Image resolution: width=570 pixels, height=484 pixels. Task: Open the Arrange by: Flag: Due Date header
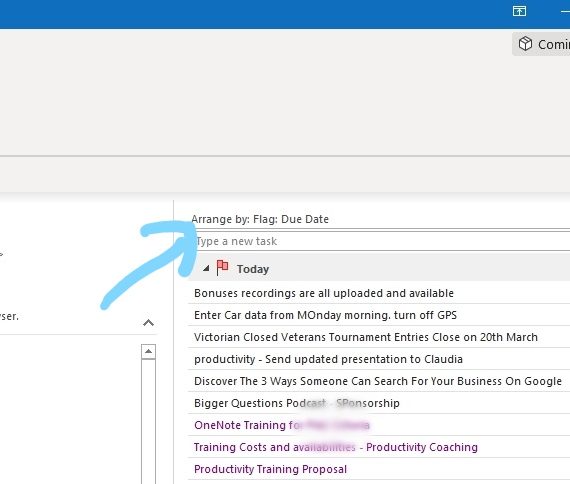pos(260,219)
